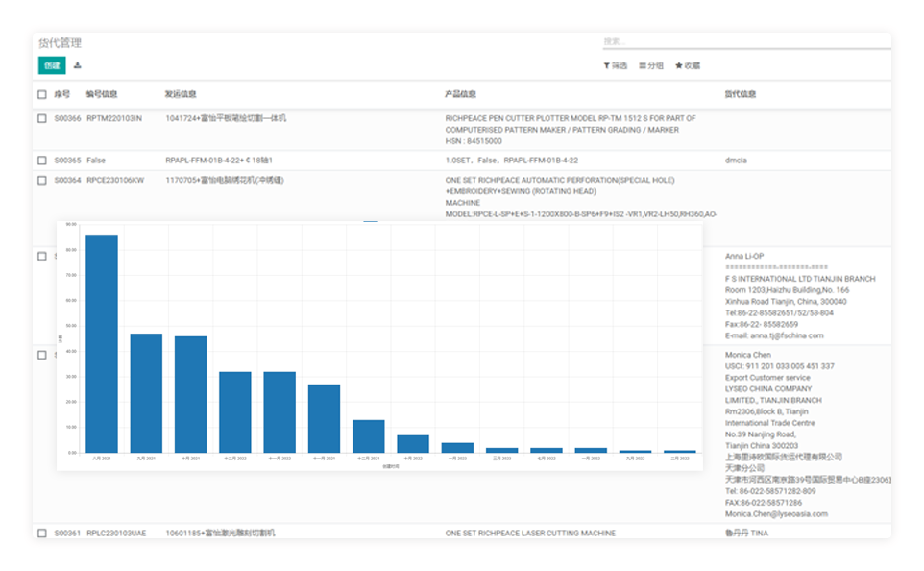Tick the checkbox for row S00364
Viewport: 924px width, 571px height.
tap(42, 180)
